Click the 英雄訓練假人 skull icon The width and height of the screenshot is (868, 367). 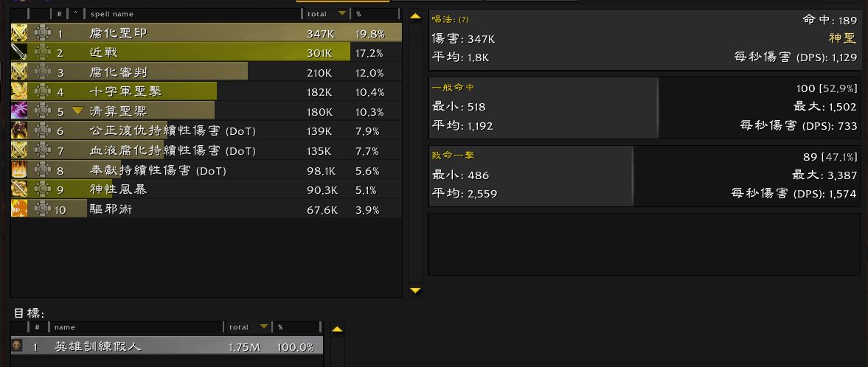point(17,346)
